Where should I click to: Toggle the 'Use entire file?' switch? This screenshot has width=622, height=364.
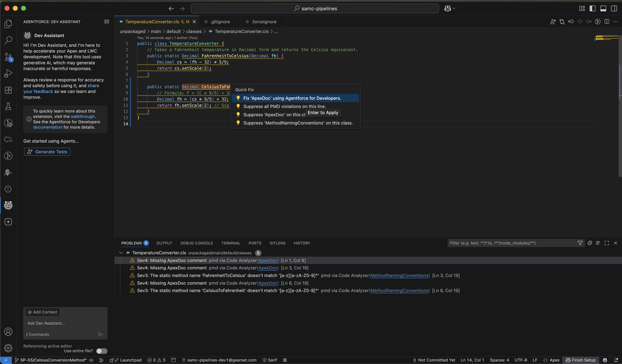pyautogui.click(x=102, y=351)
